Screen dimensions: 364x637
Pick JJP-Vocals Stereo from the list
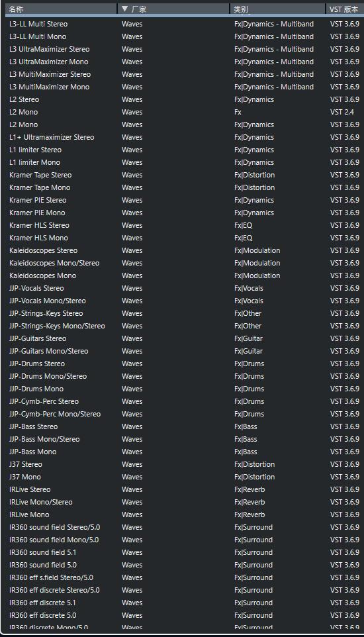(x=183, y=289)
